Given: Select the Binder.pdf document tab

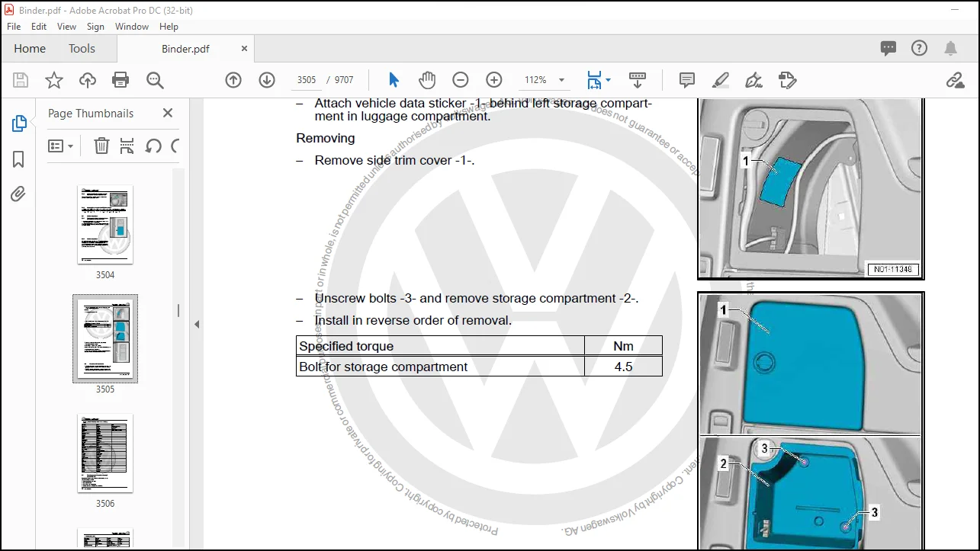Looking at the screenshot, I should [x=185, y=49].
